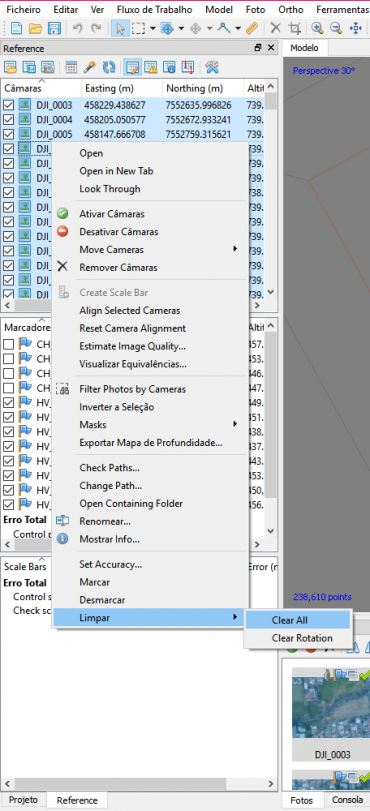Open Reference settings wrench icon
370x811 pixels.
coord(211,67)
